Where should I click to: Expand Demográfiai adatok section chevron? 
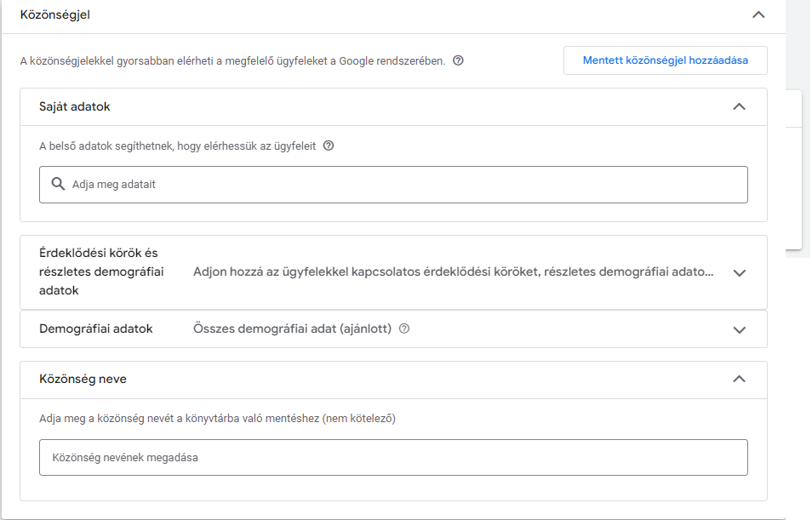coord(739,329)
